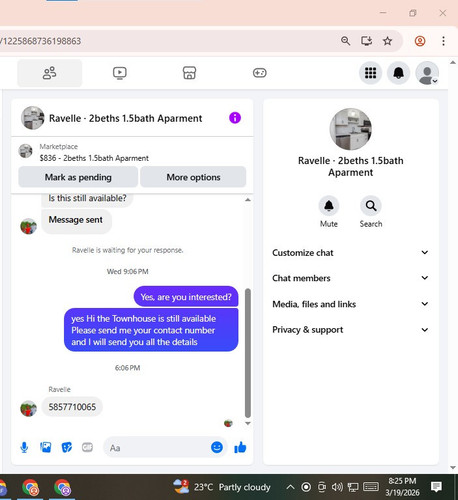Click the $836 listing title text

94,158
